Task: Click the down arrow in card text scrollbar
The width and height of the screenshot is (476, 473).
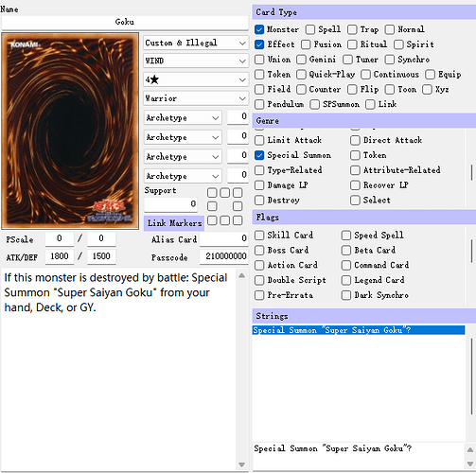Action: click(x=242, y=464)
